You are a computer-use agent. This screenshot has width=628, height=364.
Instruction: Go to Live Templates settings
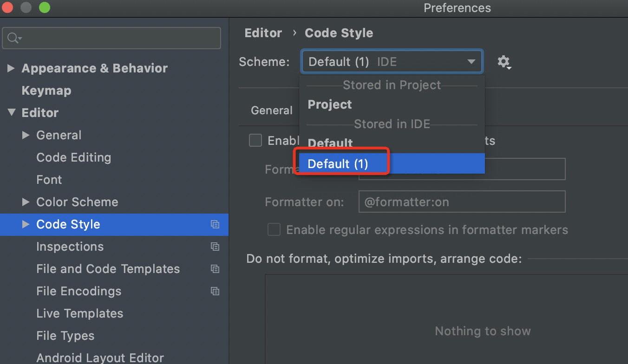click(80, 313)
